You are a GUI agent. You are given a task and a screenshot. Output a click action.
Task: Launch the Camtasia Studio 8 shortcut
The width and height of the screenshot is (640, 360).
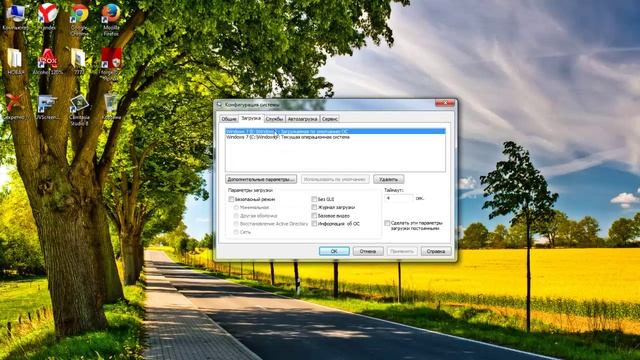pos(79,109)
